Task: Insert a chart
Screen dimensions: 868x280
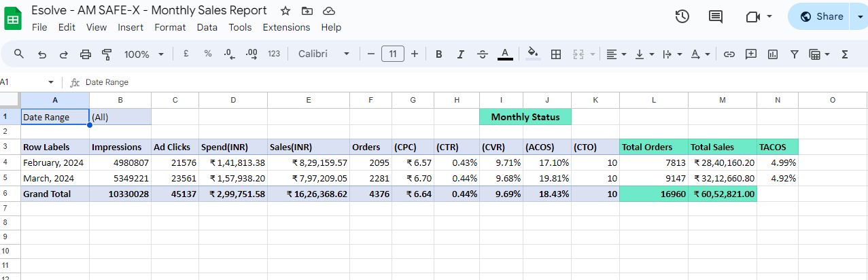Action: [772, 54]
